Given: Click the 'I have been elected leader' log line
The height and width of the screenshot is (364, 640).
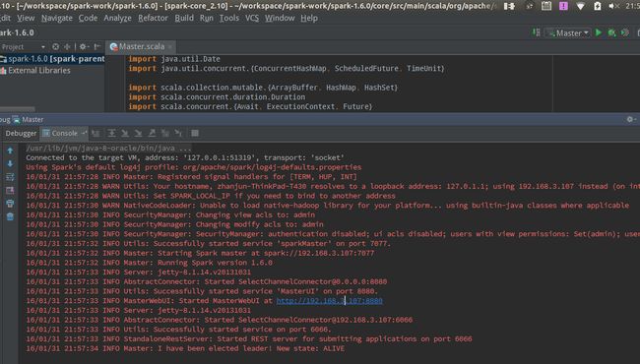Looking at the screenshot, I should point(185,348).
